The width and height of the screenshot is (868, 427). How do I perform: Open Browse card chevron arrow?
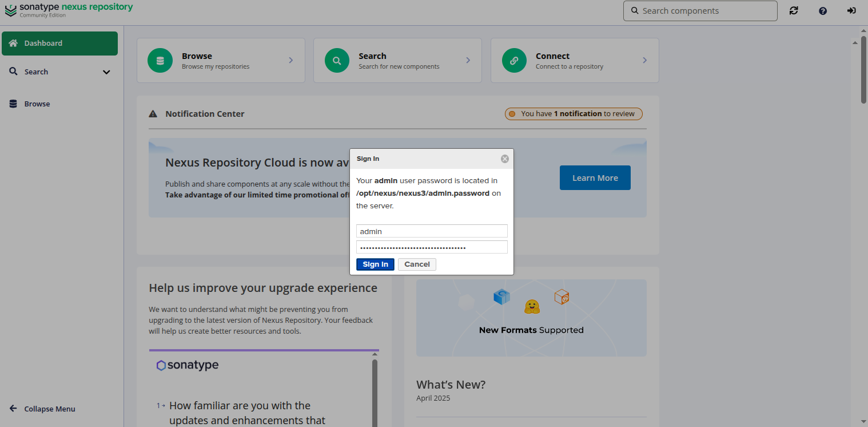point(290,61)
